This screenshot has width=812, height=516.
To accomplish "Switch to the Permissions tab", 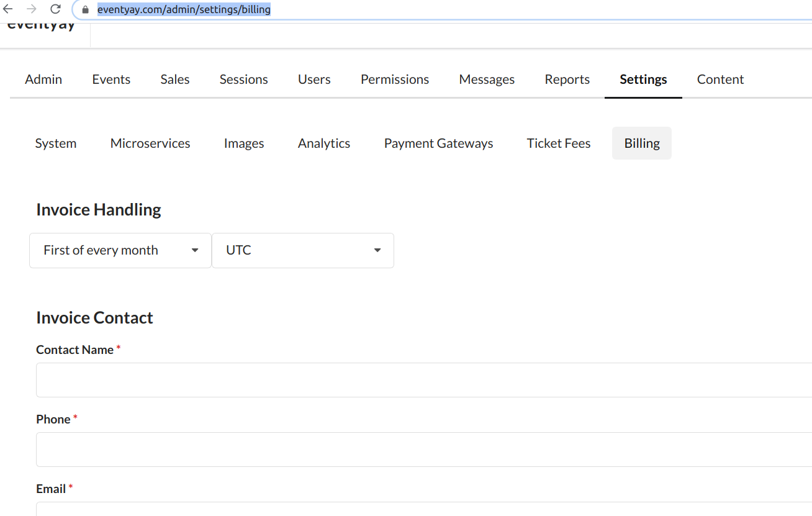I will pyautogui.click(x=395, y=79).
